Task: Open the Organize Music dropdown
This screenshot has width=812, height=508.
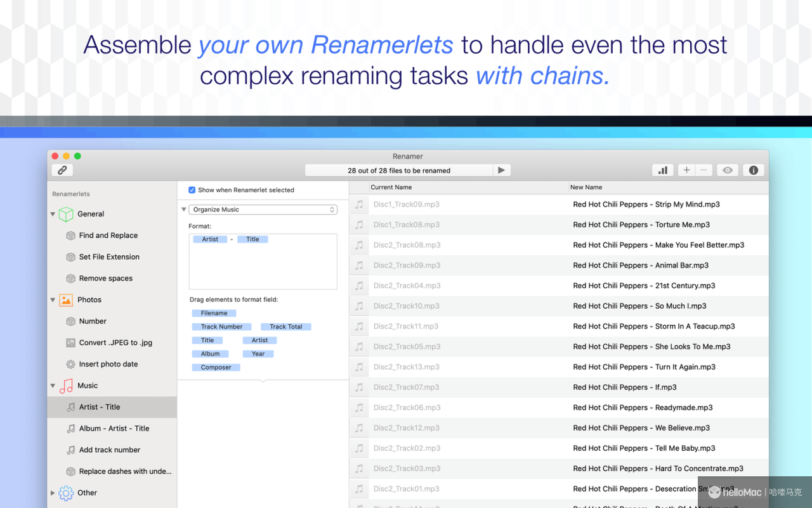Action: [x=263, y=210]
